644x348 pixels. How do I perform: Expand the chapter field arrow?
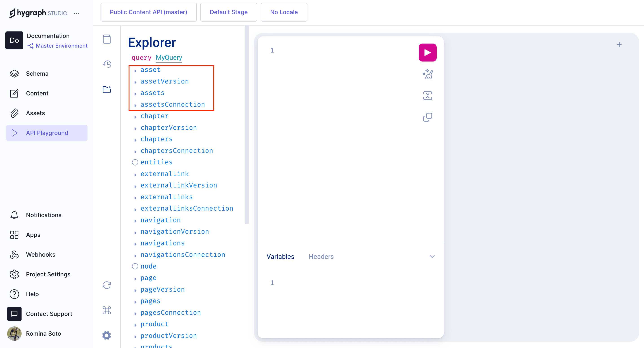tap(135, 117)
